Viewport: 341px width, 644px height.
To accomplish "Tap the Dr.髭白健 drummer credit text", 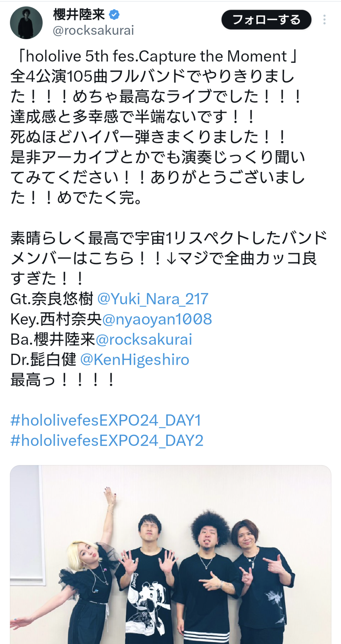I will [43, 360].
